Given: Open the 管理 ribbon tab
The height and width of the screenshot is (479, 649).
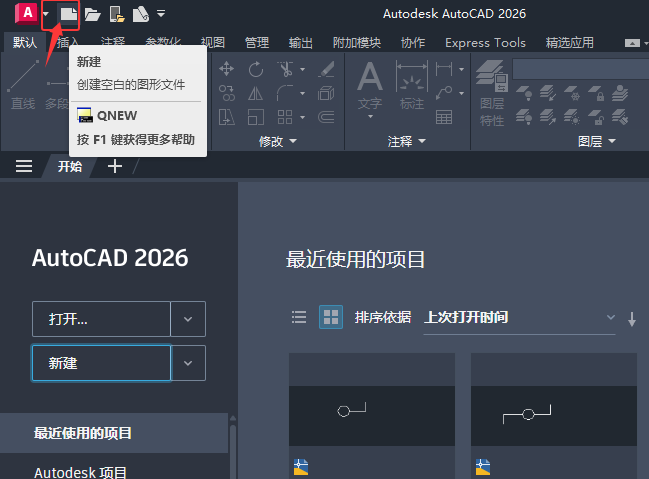Looking at the screenshot, I should click(x=257, y=43).
